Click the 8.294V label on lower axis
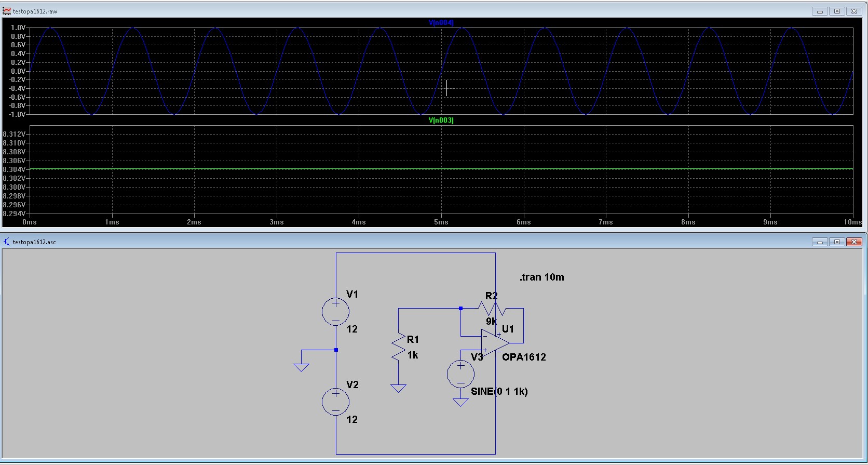 [x=15, y=214]
